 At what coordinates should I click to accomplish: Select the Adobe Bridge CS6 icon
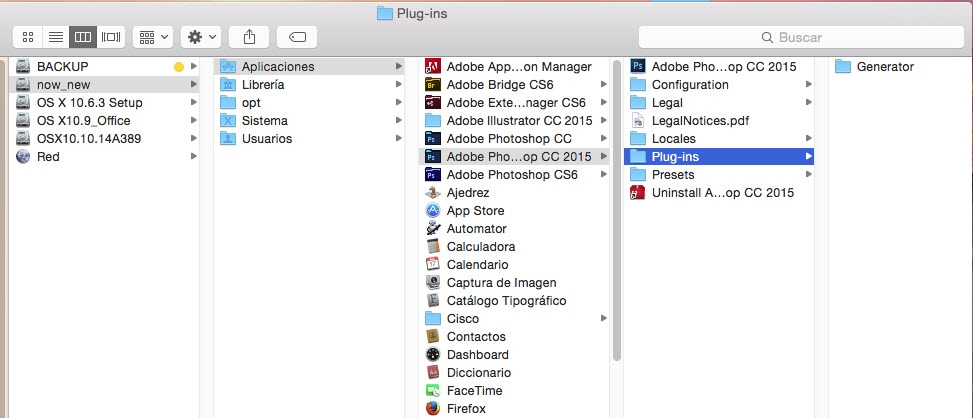[433, 84]
